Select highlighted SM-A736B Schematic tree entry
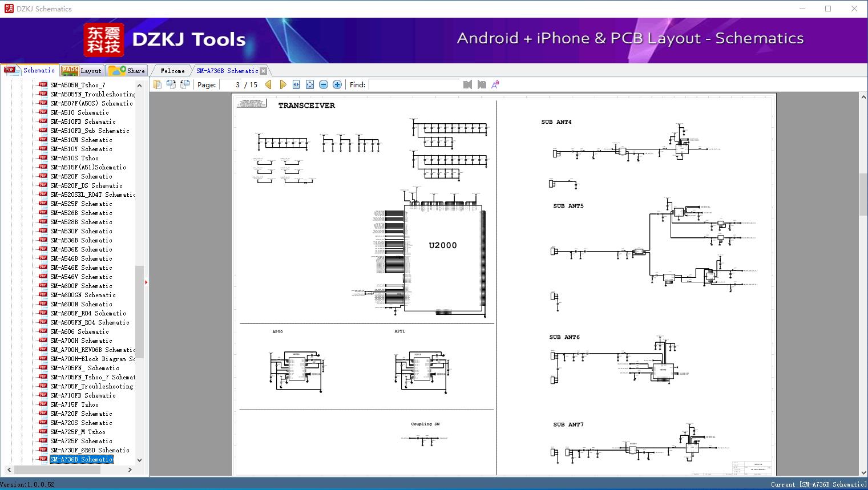This screenshot has height=490, width=868. [81, 459]
